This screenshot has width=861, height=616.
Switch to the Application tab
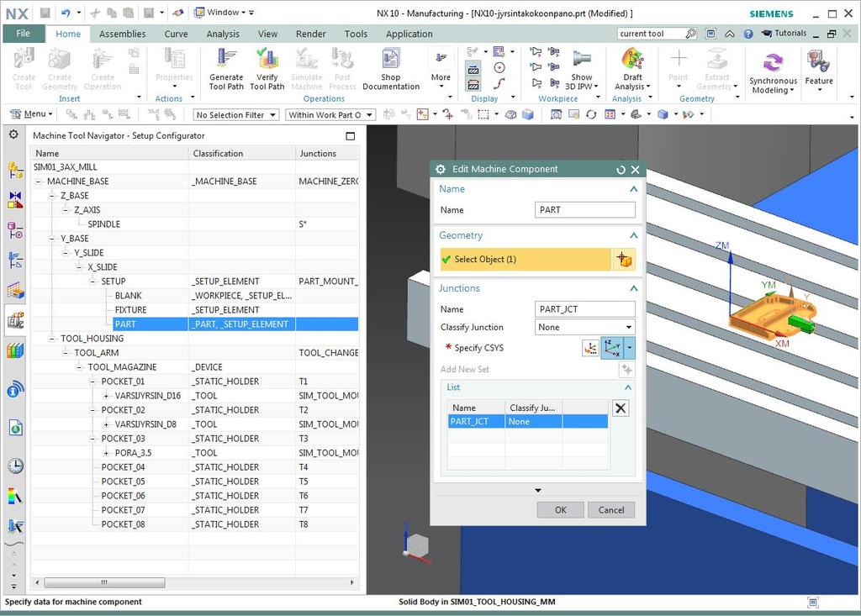click(409, 34)
